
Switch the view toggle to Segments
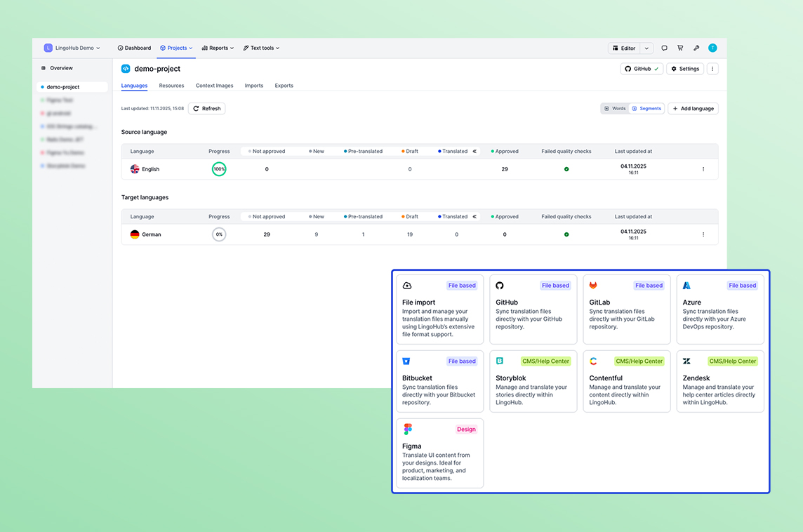coord(646,109)
